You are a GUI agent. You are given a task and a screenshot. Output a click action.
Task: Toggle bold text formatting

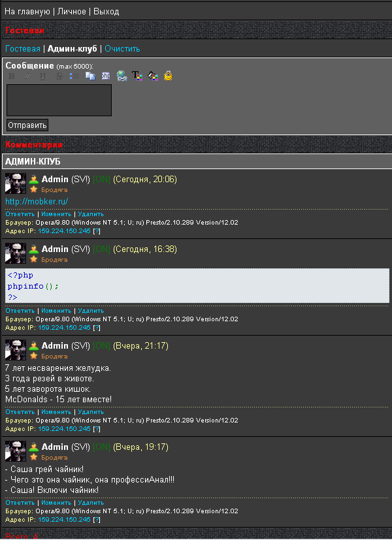pyautogui.click(x=12, y=76)
